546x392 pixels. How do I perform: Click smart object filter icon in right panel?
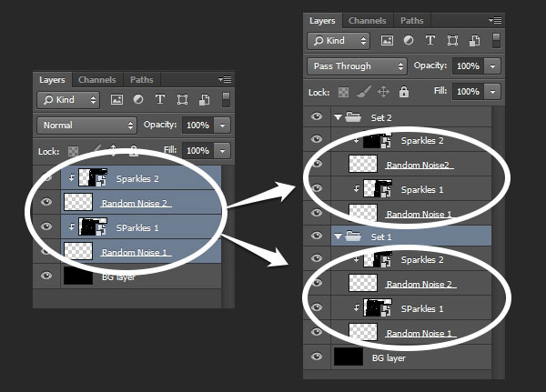pyautogui.click(x=474, y=41)
